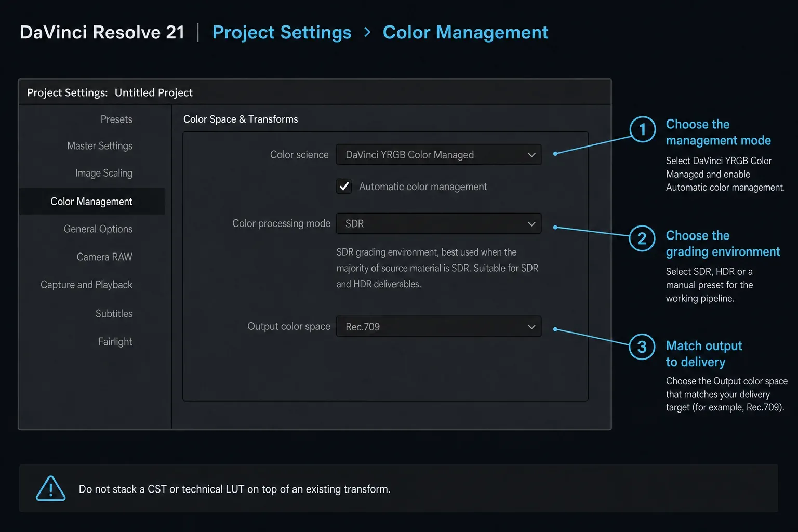Click the breadcrumb arrow after Project Settings
The height and width of the screenshot is (532, 798).
click(x=367, y=32)
